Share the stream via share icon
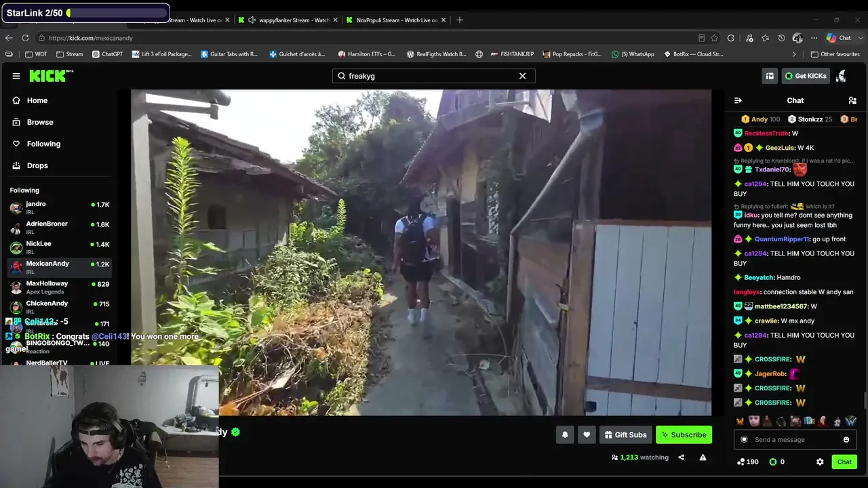The image size is (868, 488). click(x=682, y=457)
